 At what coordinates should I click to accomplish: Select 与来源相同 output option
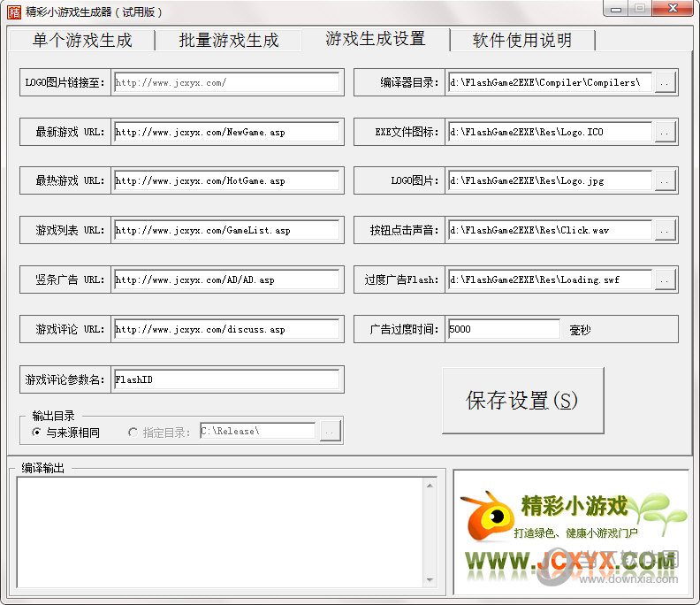pyautogui.click(x=36, y=433)
